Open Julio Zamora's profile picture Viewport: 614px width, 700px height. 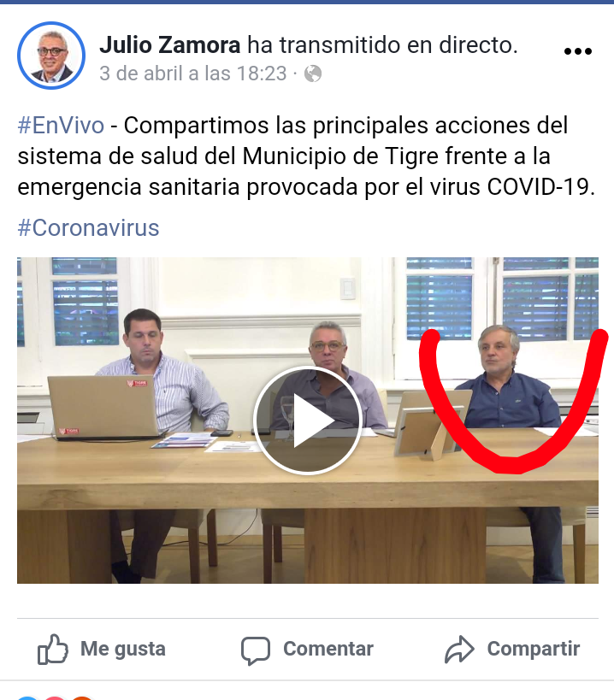click(51, 56)
